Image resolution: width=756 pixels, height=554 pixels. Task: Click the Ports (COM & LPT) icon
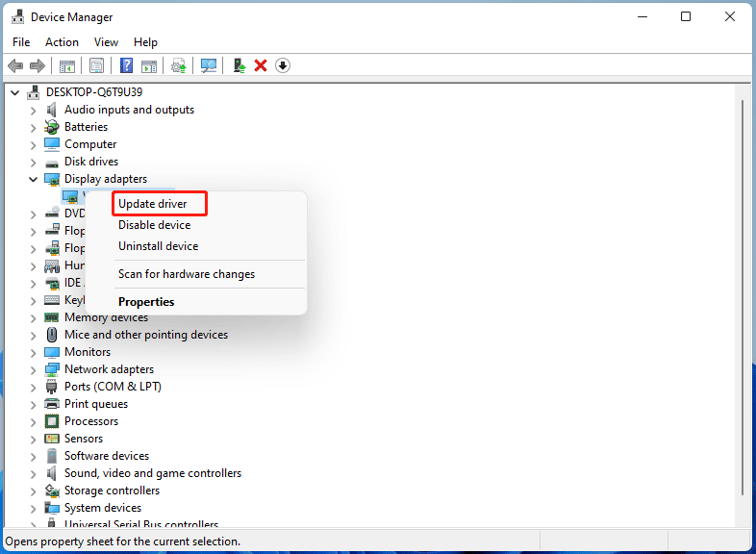pos(52,387)
